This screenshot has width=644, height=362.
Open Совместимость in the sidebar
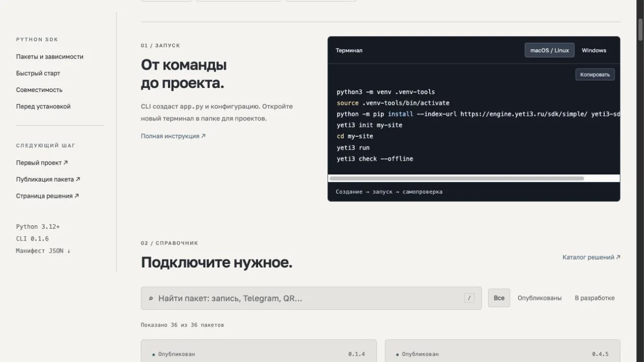click(39, 89)
